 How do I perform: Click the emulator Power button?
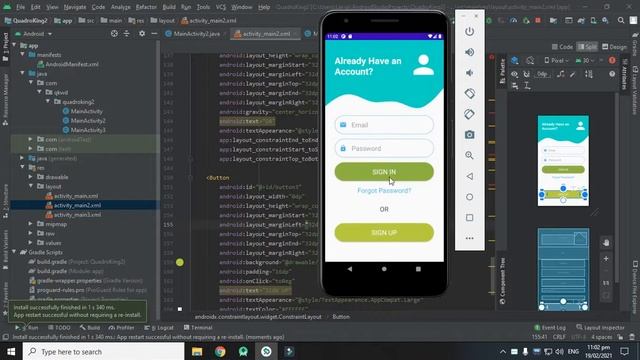pyautogui.click(x=469, y=31)
